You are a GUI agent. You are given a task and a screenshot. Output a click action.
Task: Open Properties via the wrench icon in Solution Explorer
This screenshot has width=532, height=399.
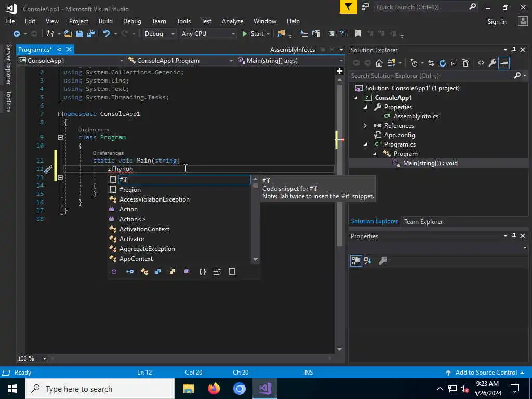493,63
